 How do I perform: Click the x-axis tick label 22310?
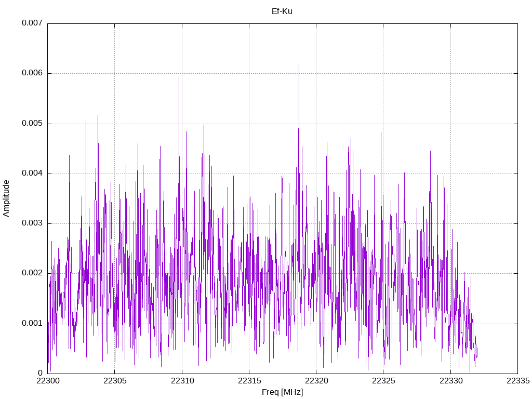(182, 381)
